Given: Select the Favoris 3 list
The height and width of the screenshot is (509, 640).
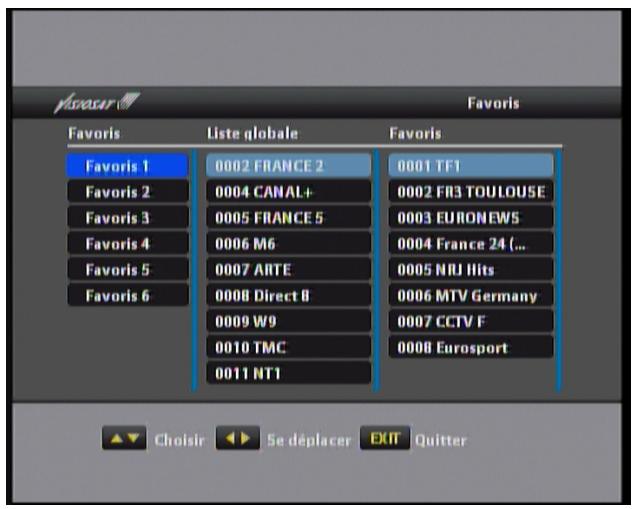Looking at the screenshot, I should pyautogui.click(x=128, y=218).
